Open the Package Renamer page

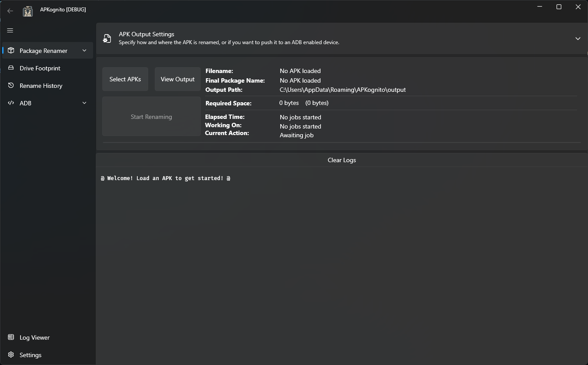(x=48, y=50)
